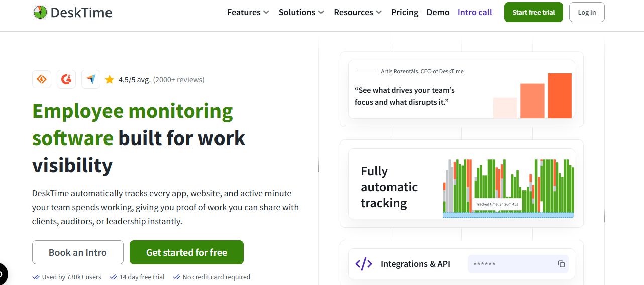Open the Capterra arrow review badge
This screenshot has height=285, width=644.
pos(91,79)
